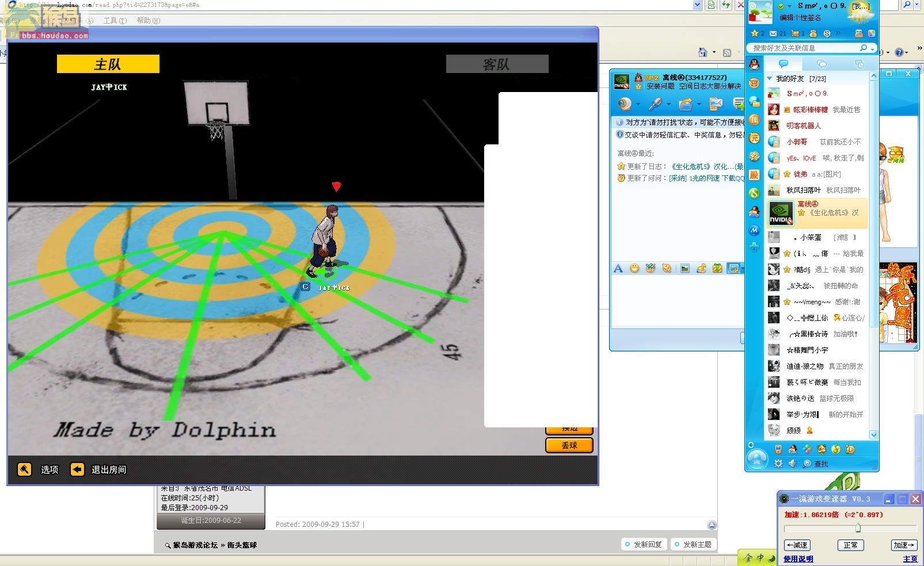Image resolution: width=924 pixels, height=566 pixels.
Task: Select the 客队 away team tab
Action: pos(497,64)
